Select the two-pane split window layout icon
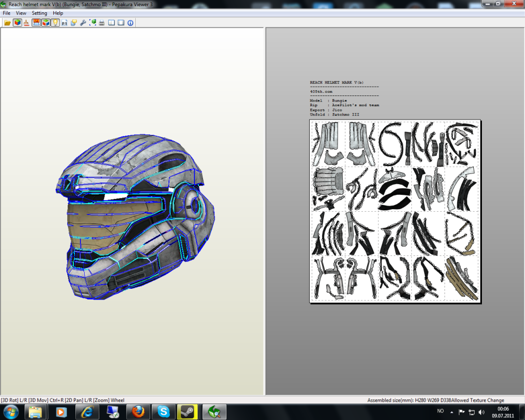 click(x=111, y=23)
